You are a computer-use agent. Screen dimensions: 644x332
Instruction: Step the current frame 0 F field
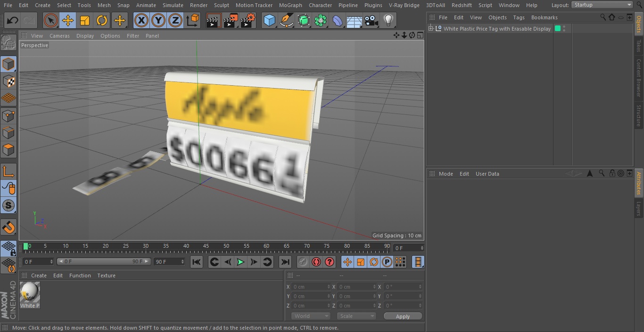[x=38, y=261]
